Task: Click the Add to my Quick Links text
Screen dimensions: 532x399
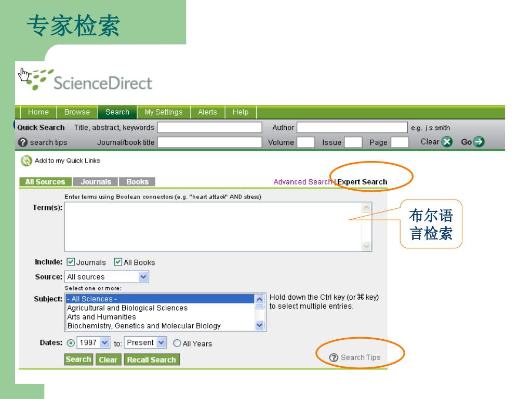Action: (x=67, y=161)
